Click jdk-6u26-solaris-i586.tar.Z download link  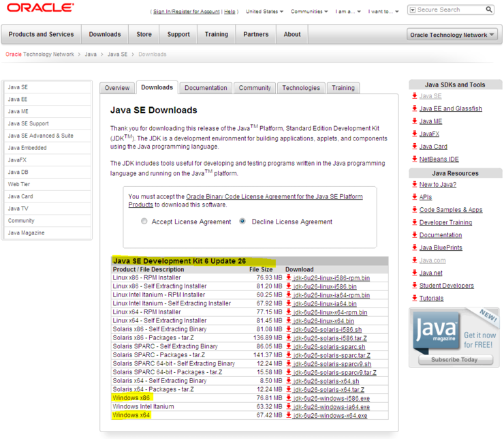pos(330,338)
